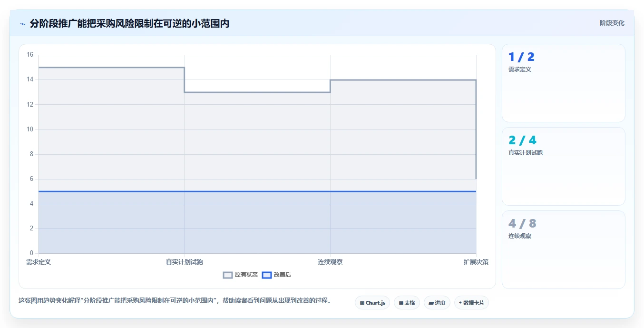Click the 阶段变化 label in header
The width and height of the screenshot is (644, 328).
[x=612, y=23]
